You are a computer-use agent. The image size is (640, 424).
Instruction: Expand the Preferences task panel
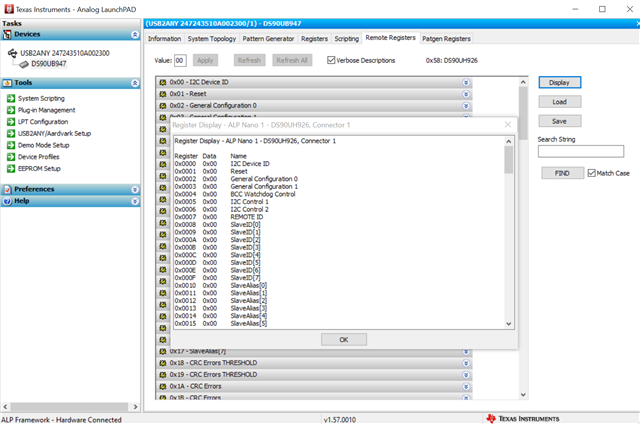pos(135,190)
